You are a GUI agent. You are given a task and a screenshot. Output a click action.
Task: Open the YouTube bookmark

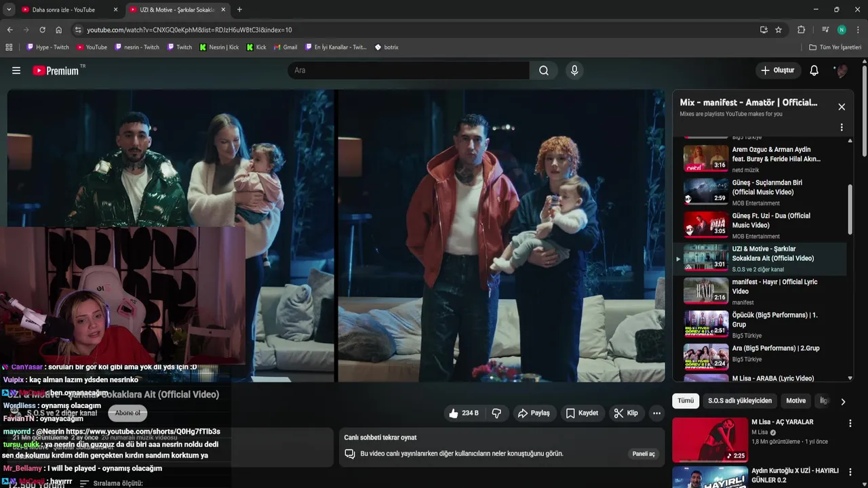click(92, 47)
